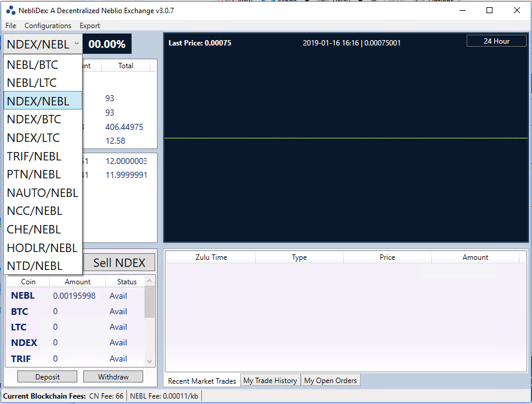
Task: Switch to My Trade History tab
Action: 270,381
